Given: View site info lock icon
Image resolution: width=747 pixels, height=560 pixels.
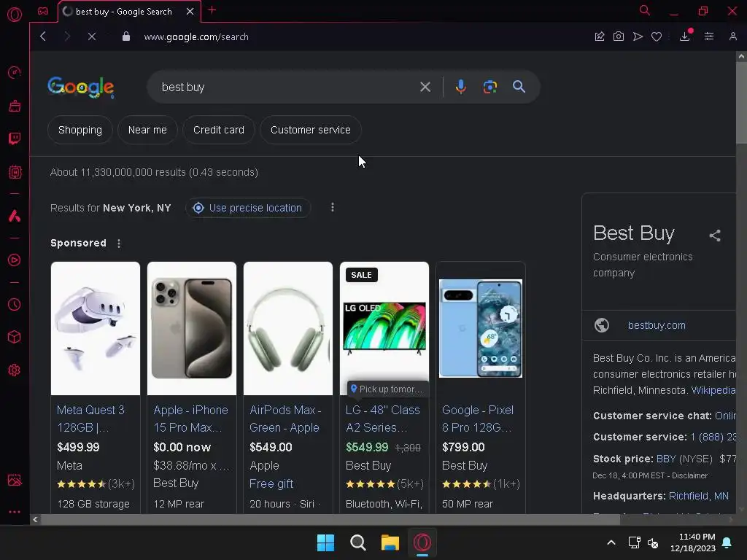Looking at the screenshot, I should click(x=126, y=36).
